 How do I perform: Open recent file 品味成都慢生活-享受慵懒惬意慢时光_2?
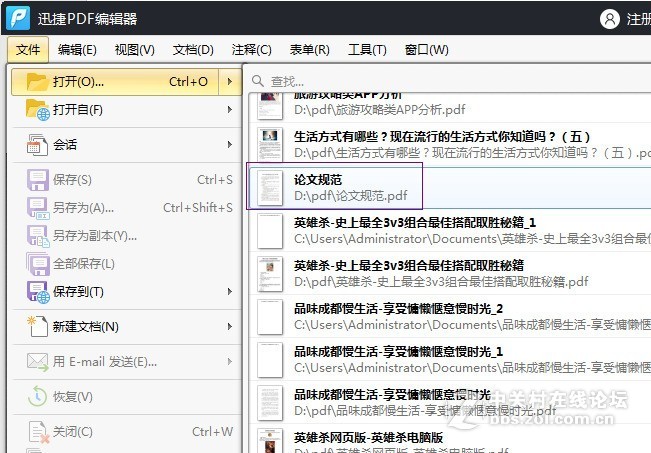(450, 316)
